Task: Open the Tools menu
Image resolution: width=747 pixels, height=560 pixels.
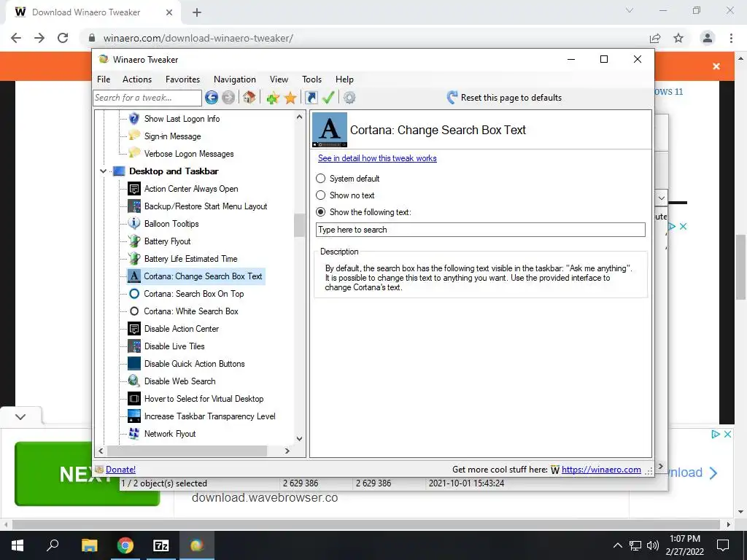Action: pyautogui.click(x=312, y=79)
